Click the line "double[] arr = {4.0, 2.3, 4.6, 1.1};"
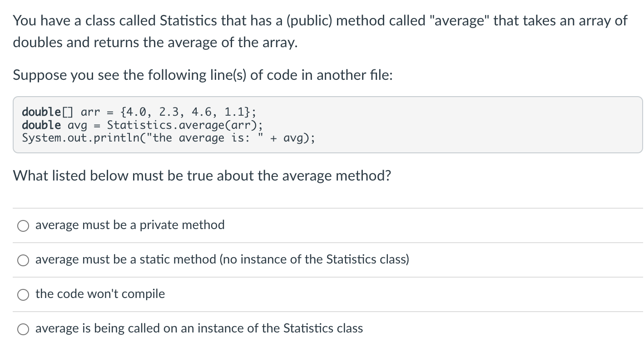The width and height of the screenshot is (644, 342). click(139, 112)
